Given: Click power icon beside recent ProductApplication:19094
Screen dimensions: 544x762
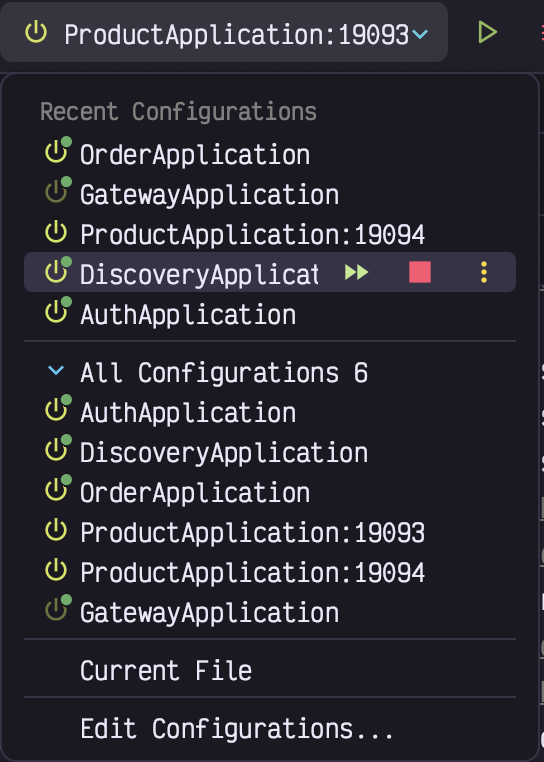Looking at the screenshot, I should 56,232.
